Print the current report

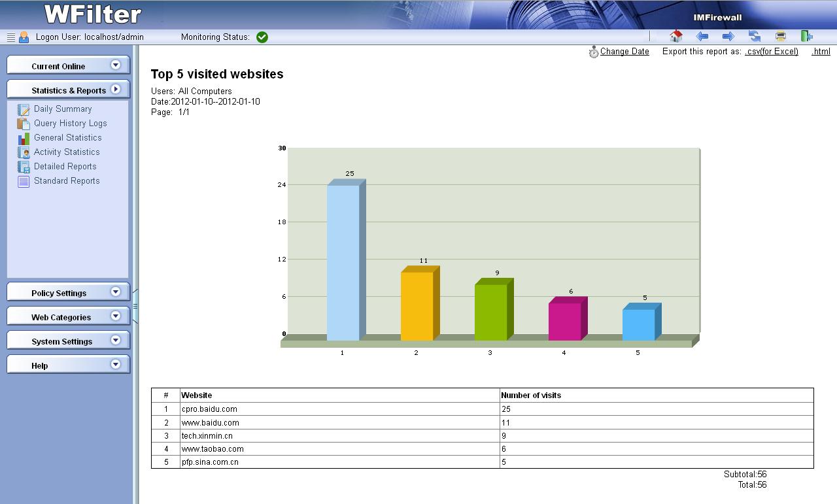point(780,37)
